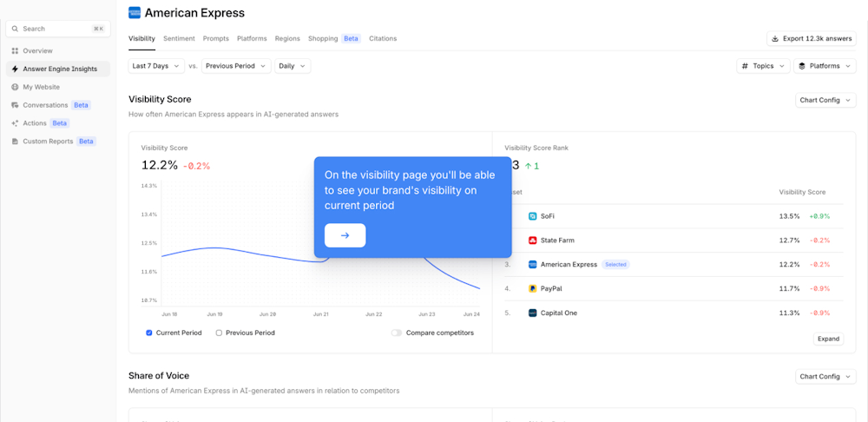Click Export 12.3k answers button
This screenshot has height=422, width=868.
pos(812,39)
